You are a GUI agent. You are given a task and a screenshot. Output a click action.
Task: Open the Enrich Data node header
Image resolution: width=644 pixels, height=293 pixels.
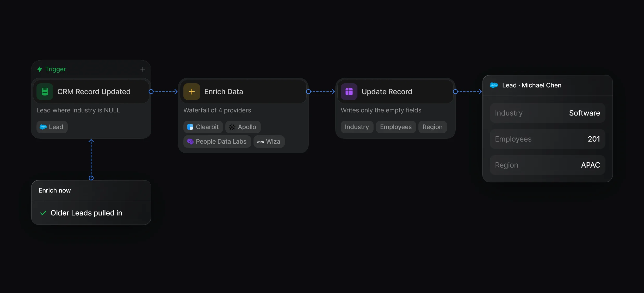click(x=243, y=92)
